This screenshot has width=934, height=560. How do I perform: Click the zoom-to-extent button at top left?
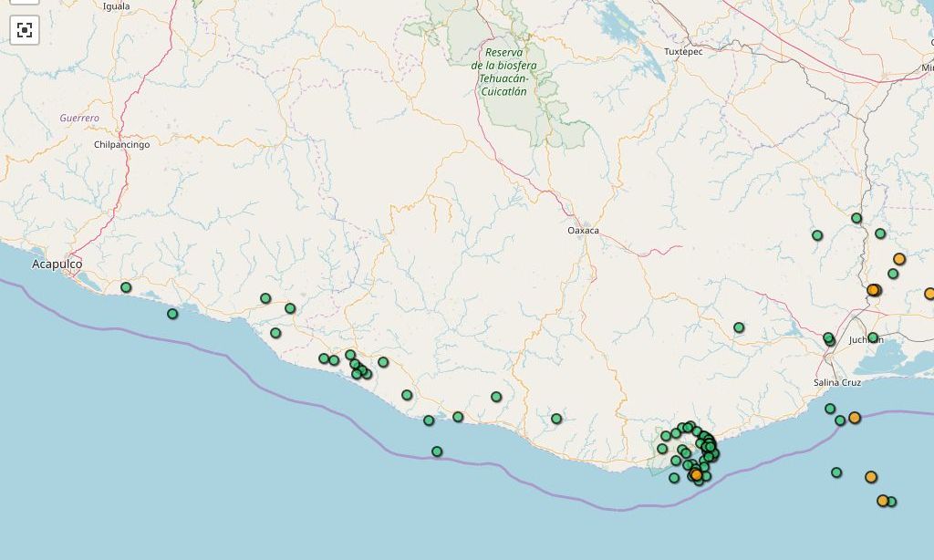coord(25,30)
